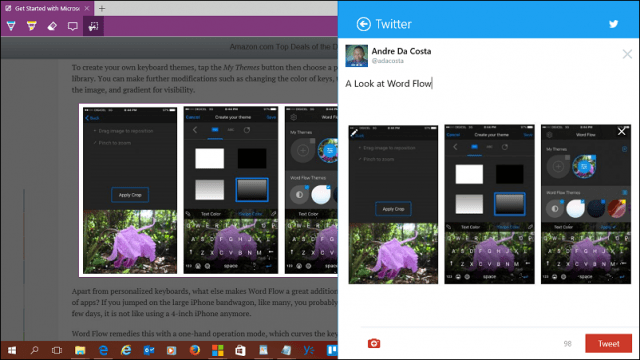Open Outlook from the taskbar
The image size is (640, 360).
[149, 350]
